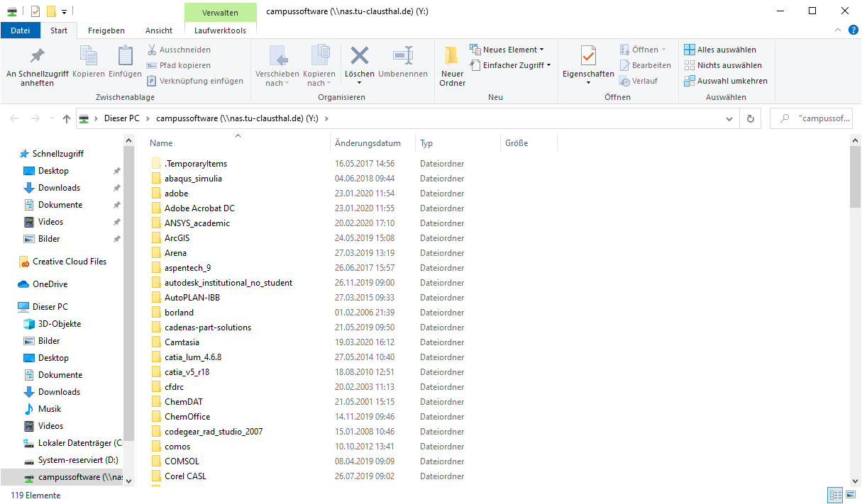Image resolution: width=862 pixels, height=504 pixels.
Task: Switch to details view in status bar
Action: (834, 495)
